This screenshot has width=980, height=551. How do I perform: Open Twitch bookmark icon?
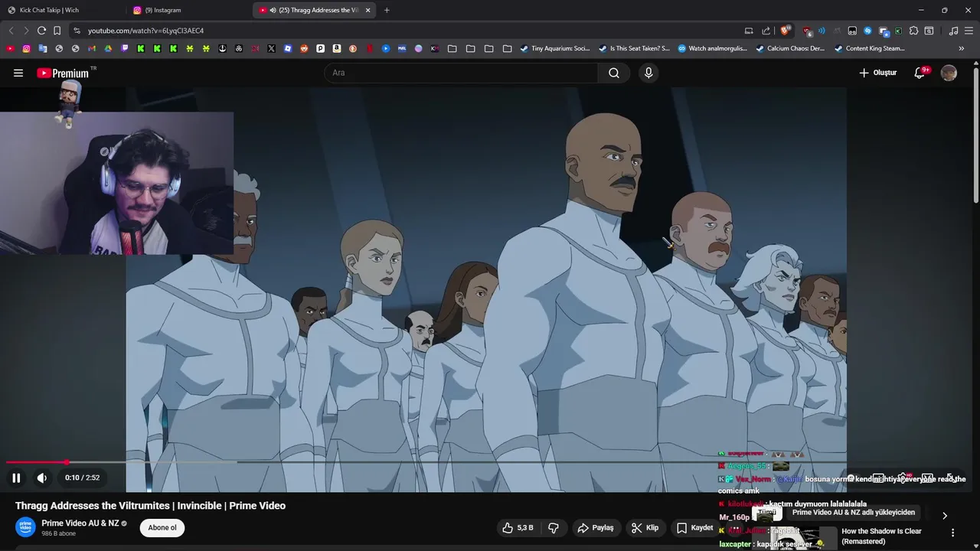[125, 48]
